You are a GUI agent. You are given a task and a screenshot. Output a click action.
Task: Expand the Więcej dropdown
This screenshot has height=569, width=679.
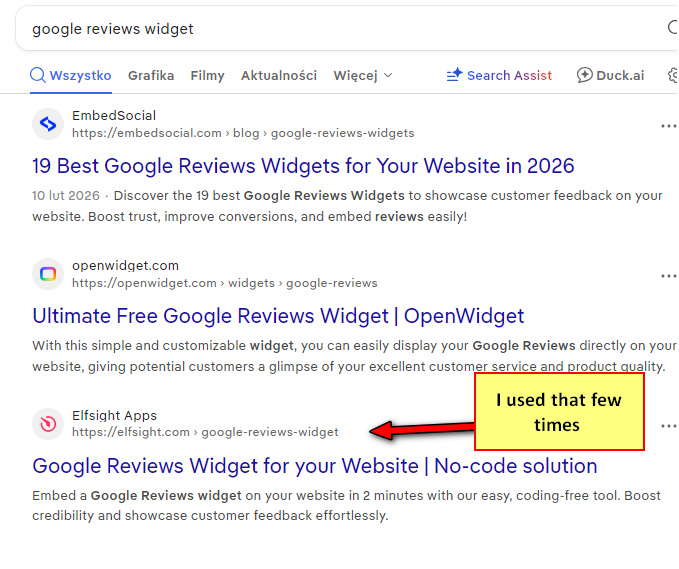pos(363,76)
